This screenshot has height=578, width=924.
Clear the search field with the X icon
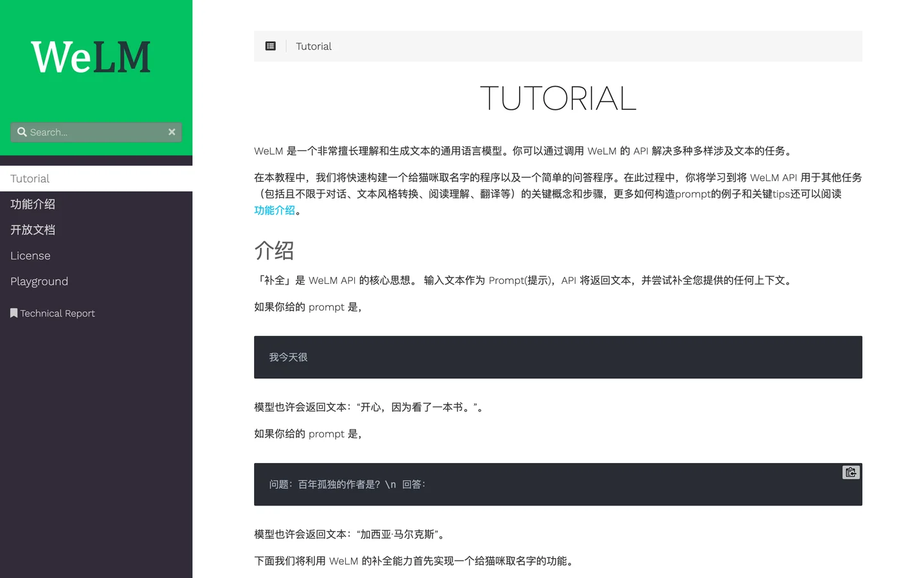pyautogui.click(x=172, y=132)
